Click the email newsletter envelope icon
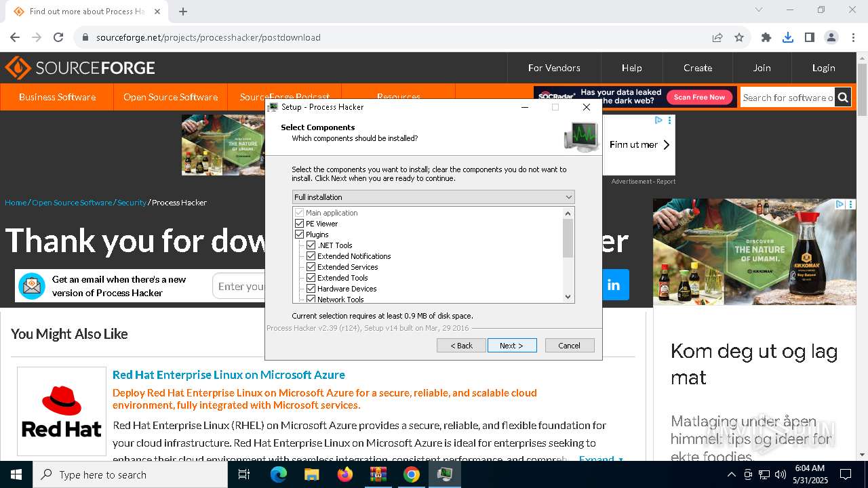Image resolution: width=868 pixels, height=488 pixels. (32, 286)
